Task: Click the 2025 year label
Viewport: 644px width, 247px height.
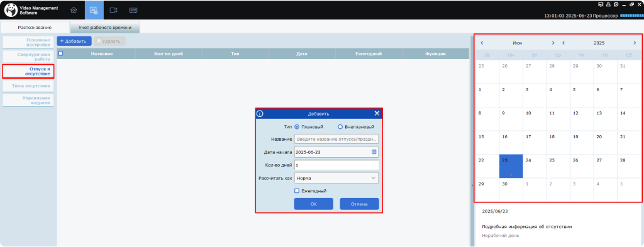Action: pos(599,43)
